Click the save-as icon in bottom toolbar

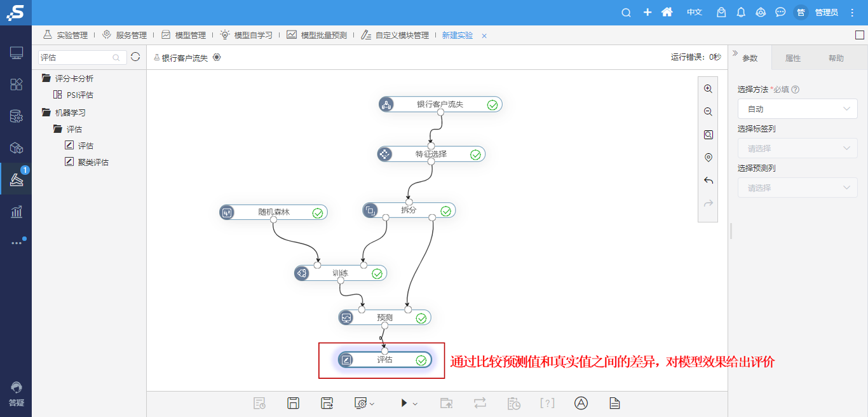click(327, 403)
